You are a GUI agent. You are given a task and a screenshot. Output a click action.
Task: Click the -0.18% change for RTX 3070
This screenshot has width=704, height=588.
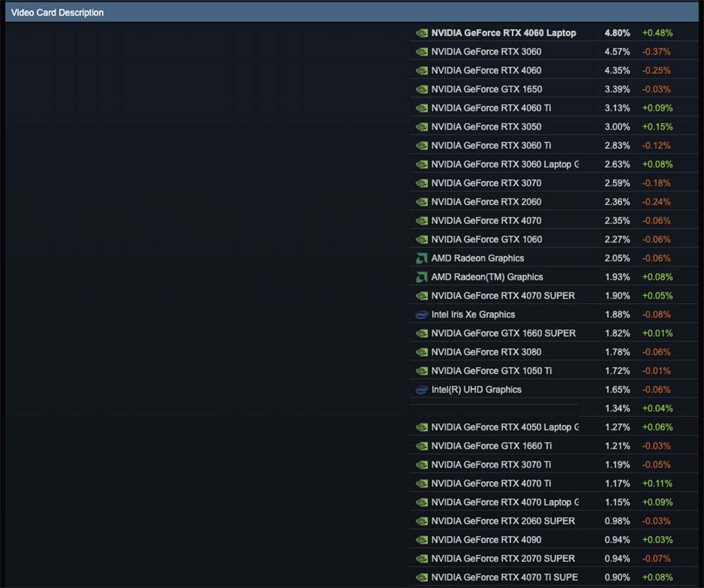(x=656, y=183)
